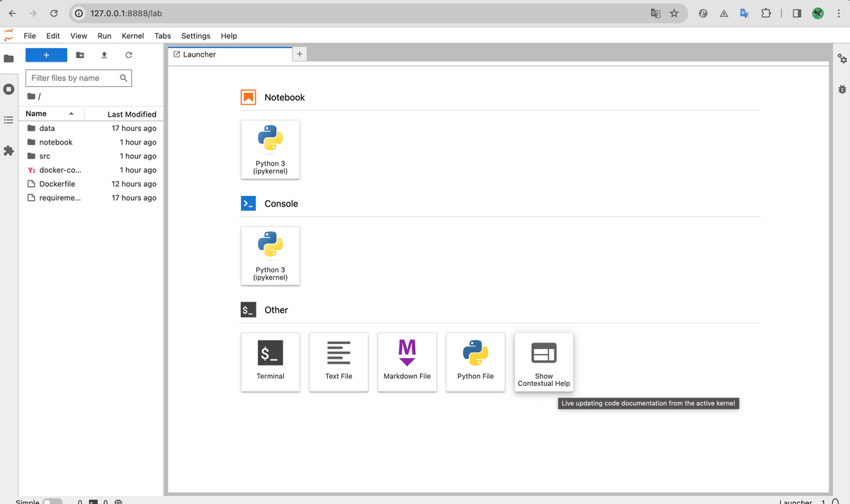
Task: Click the blue New Launcher plus button
Action: 46,55
